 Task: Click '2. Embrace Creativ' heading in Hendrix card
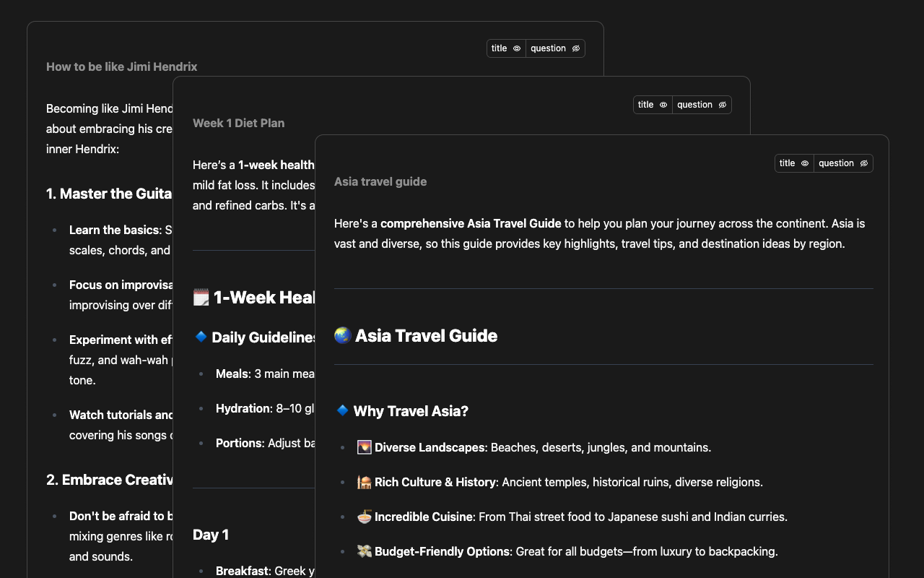(109, 480)
